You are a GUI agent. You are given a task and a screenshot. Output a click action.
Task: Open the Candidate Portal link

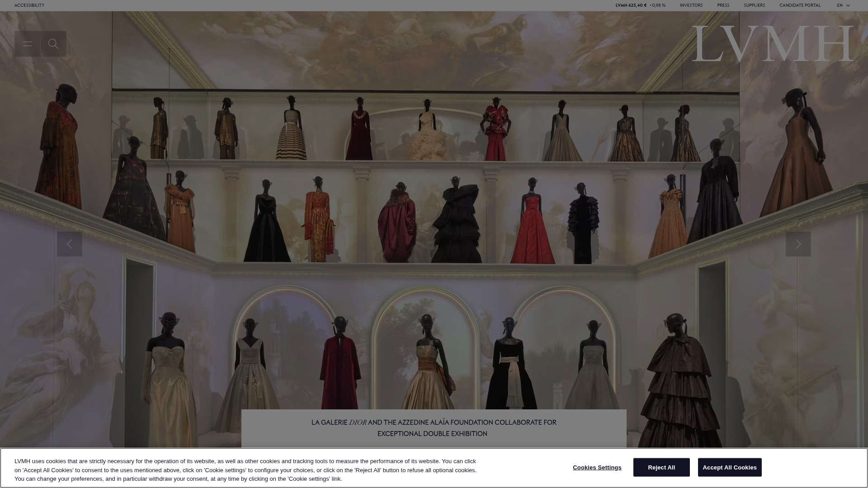click(800, 5)
